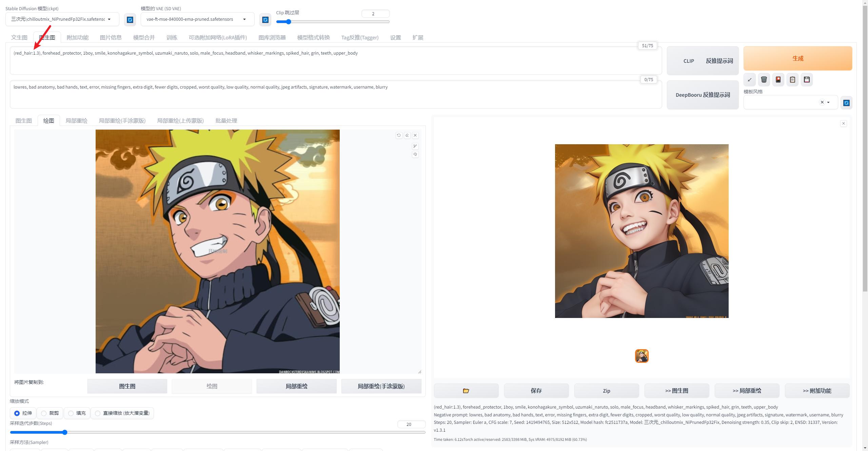868x451 pixels.
Task: Refresh the VAE model list
Action: pyautogui.click(x=265, y=19)
